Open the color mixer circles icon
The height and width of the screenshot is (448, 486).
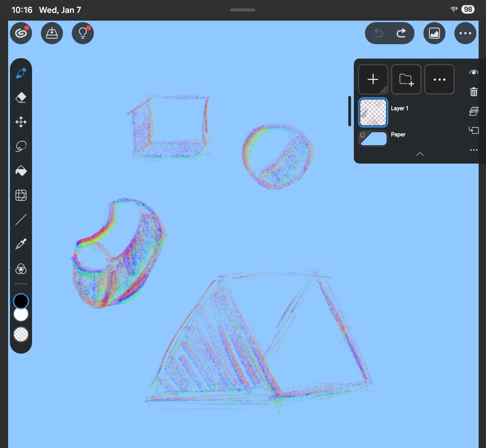21,269
